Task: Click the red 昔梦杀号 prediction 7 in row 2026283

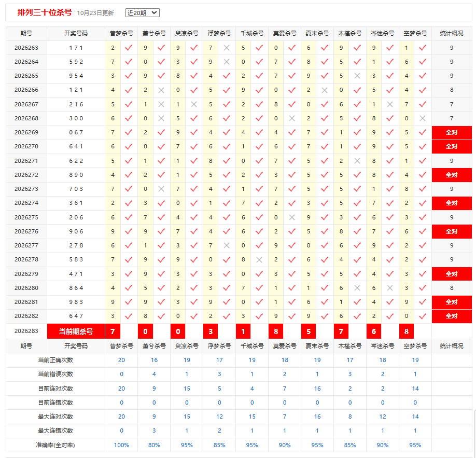Action: coord(113,331)
